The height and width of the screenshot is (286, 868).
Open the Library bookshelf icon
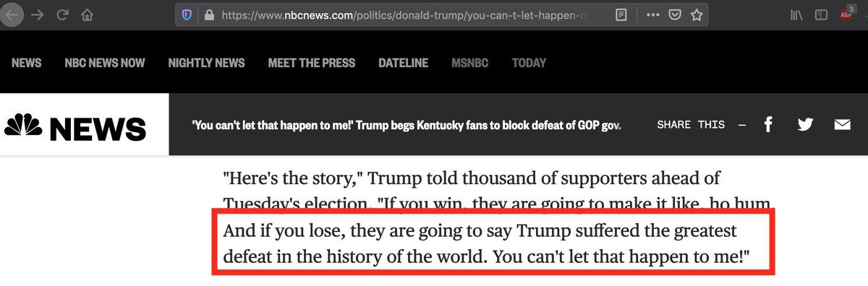(x=796, y=14)
